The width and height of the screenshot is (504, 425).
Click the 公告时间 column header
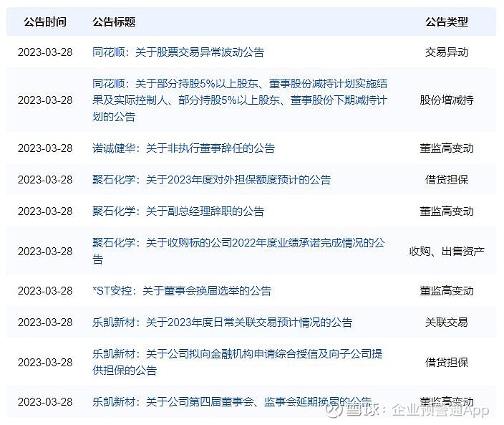[45, 22]
